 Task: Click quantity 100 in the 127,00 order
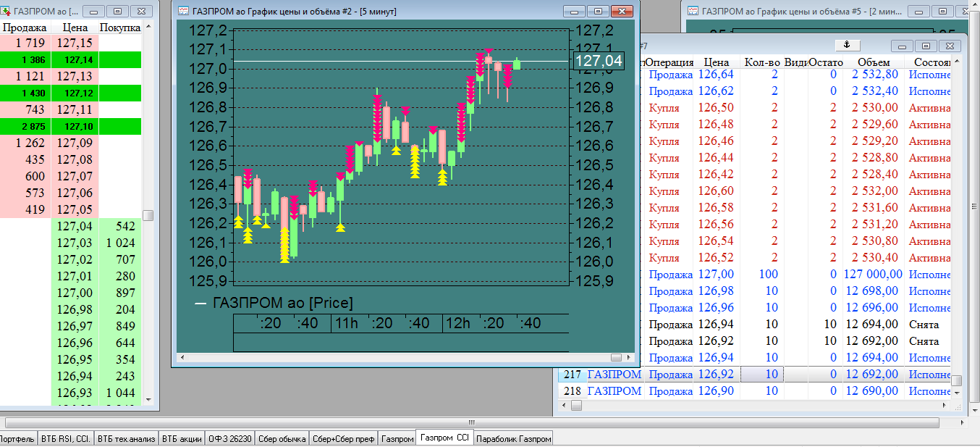coord(768,275)
